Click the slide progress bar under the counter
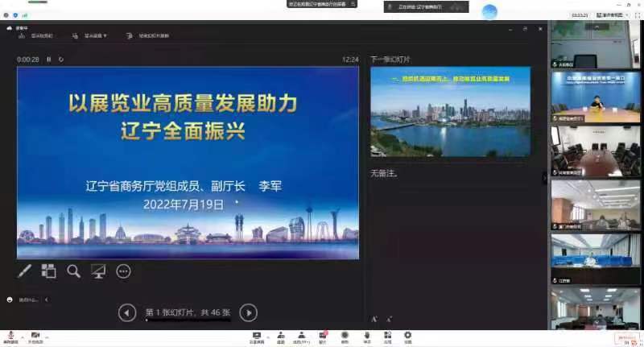 188,320
